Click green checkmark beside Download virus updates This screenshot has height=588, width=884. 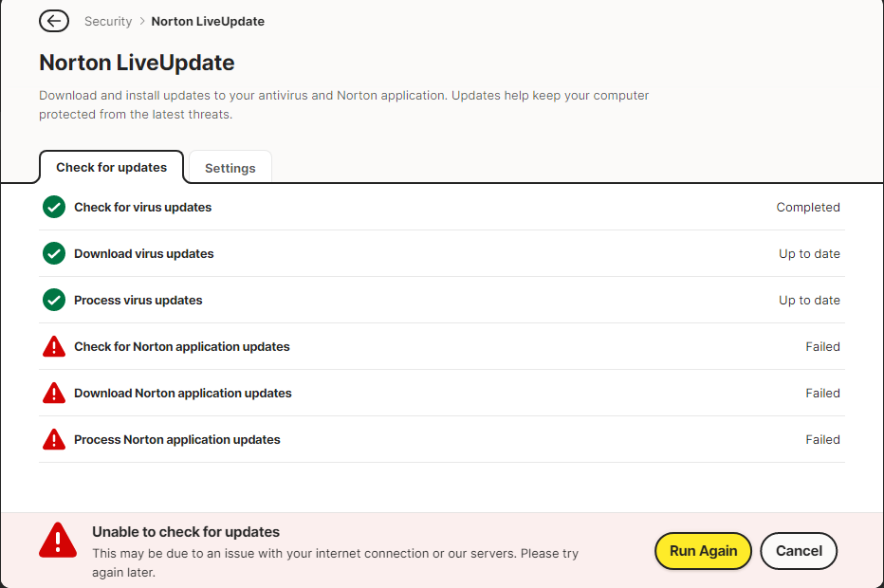(54, 253)
